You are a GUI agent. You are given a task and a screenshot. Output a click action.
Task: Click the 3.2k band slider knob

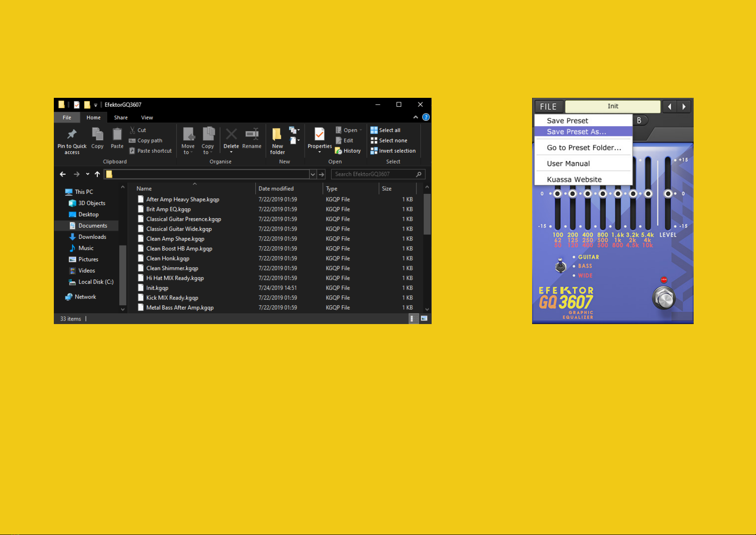633,194
